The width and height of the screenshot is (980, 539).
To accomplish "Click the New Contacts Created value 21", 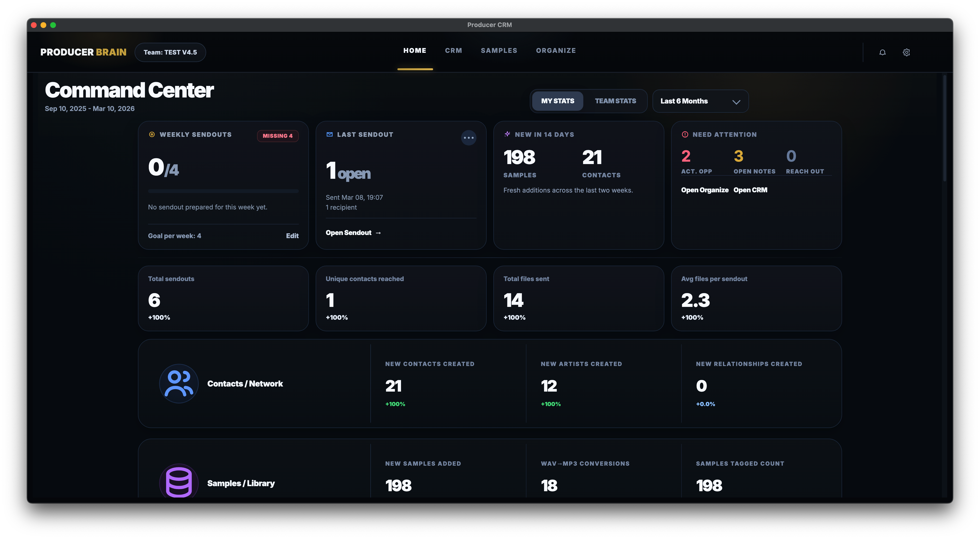I will [x=393, y=386].
